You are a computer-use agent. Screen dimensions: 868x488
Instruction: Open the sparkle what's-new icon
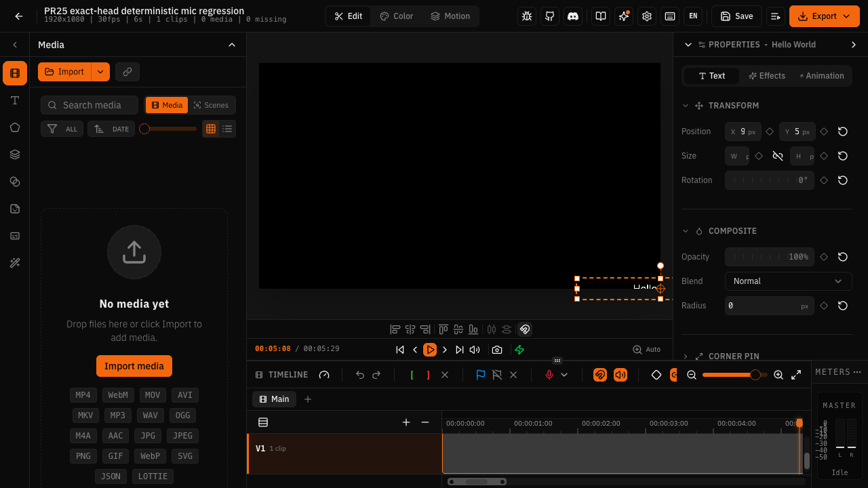point(624,16)
